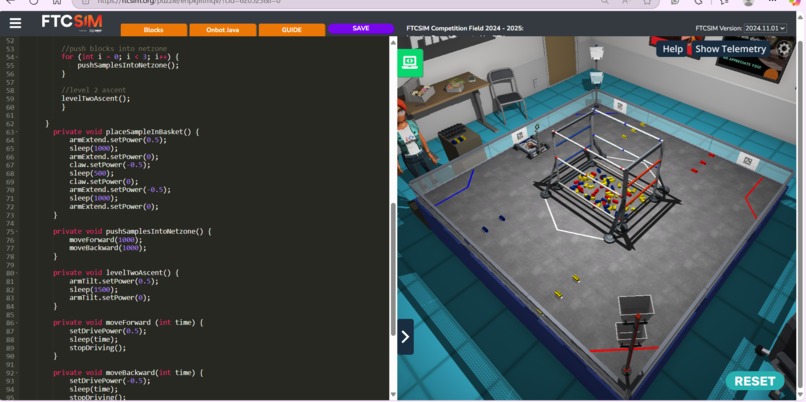Click 'setDrivePower(0.5);' on line 87
The image size is (806, 402).
107,332
